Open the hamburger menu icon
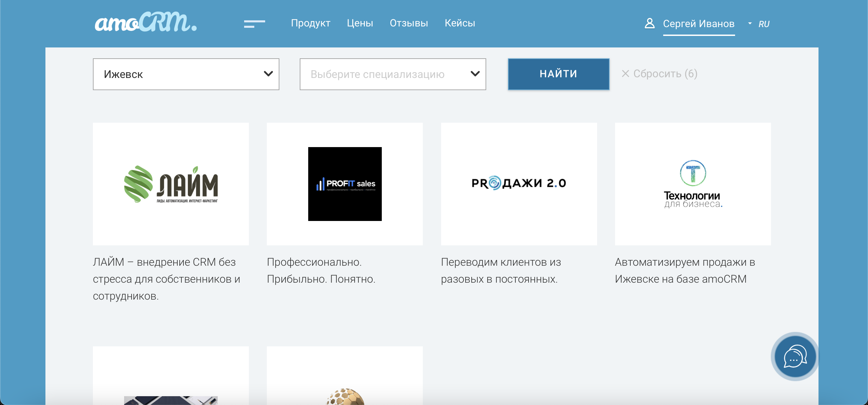The image size is (868, 405). tap(254, 24)
